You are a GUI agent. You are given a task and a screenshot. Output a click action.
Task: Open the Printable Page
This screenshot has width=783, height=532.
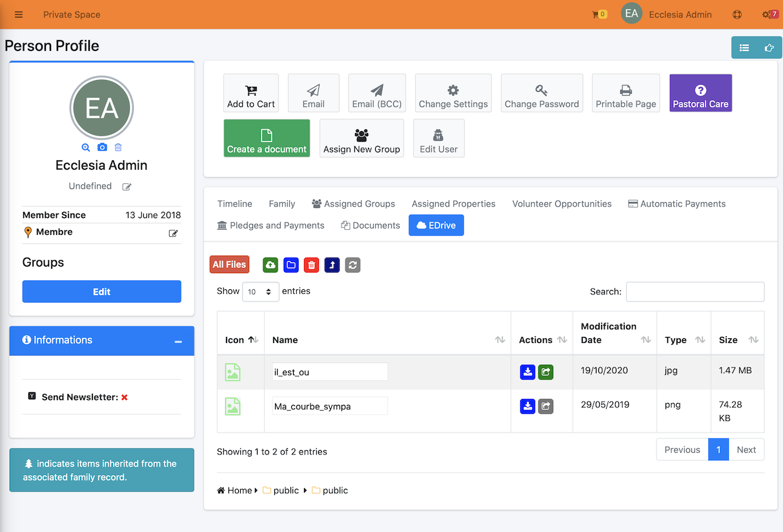626,93
